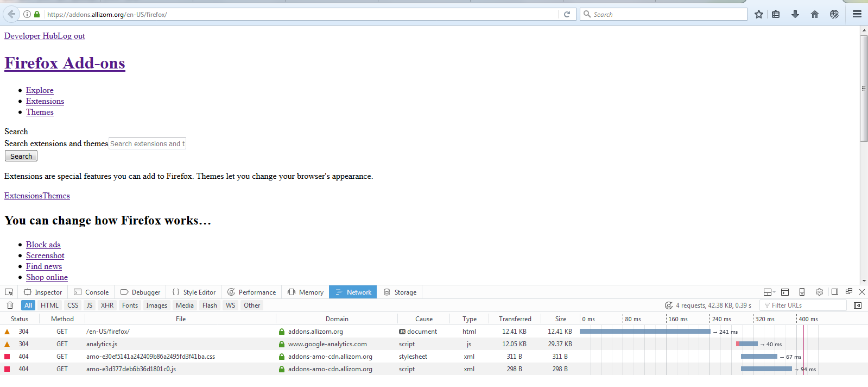Sort by Transferred column header
The image size is (868, 387).
point(515,319)
